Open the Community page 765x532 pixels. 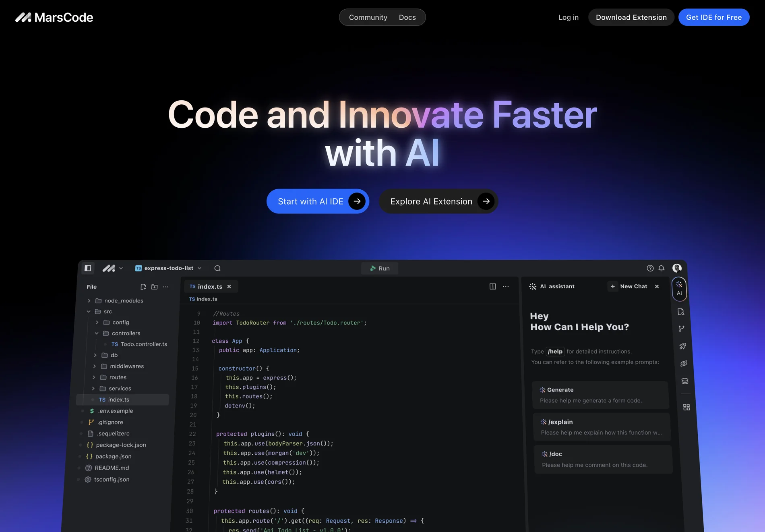(368, 17)
